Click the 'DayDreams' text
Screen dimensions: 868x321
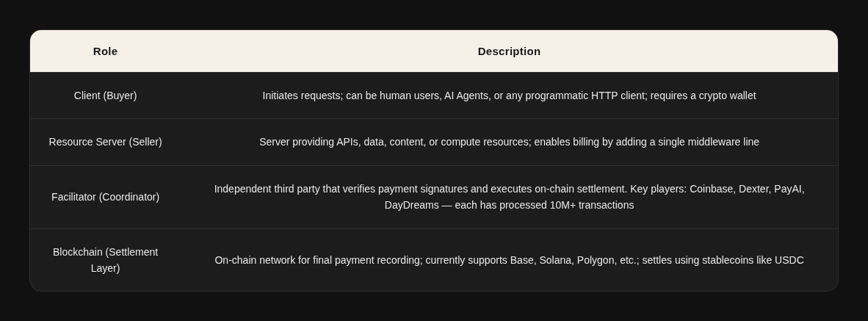pyautogui.click(x=411, y=205)
